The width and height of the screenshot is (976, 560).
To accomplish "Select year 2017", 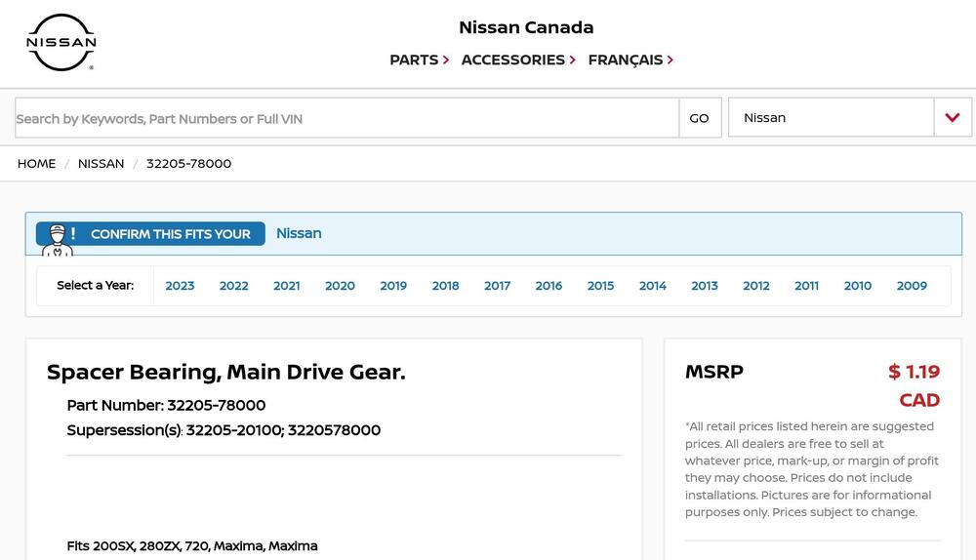I will pos(498,286).
